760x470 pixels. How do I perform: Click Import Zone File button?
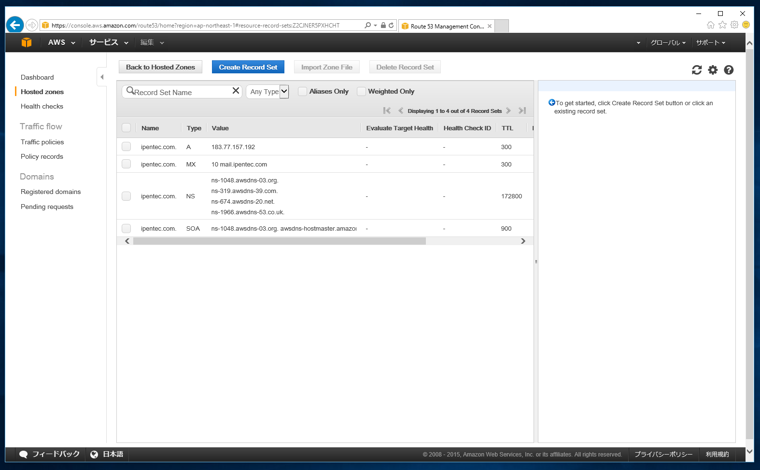pyautogui.click(x=327, y=67)
